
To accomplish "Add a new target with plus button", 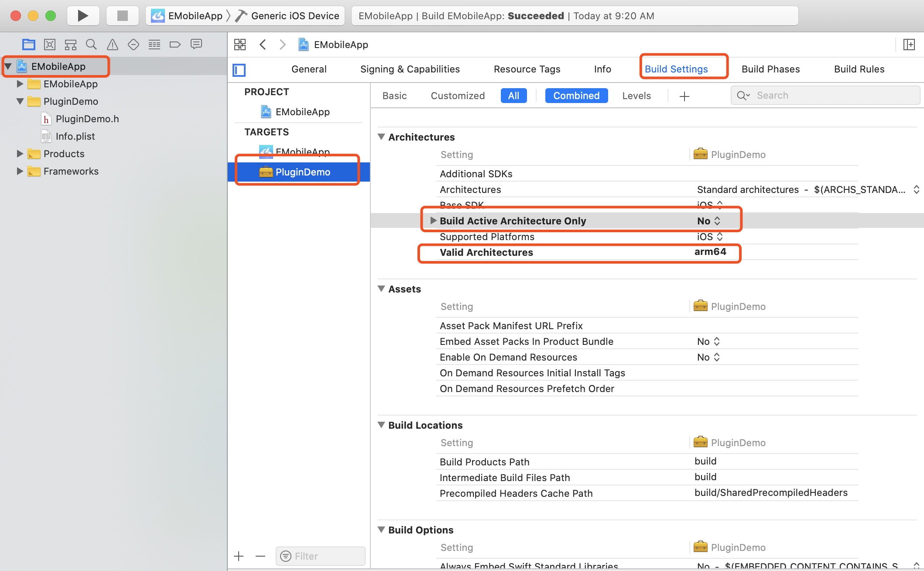I will [x=239, y=556].
